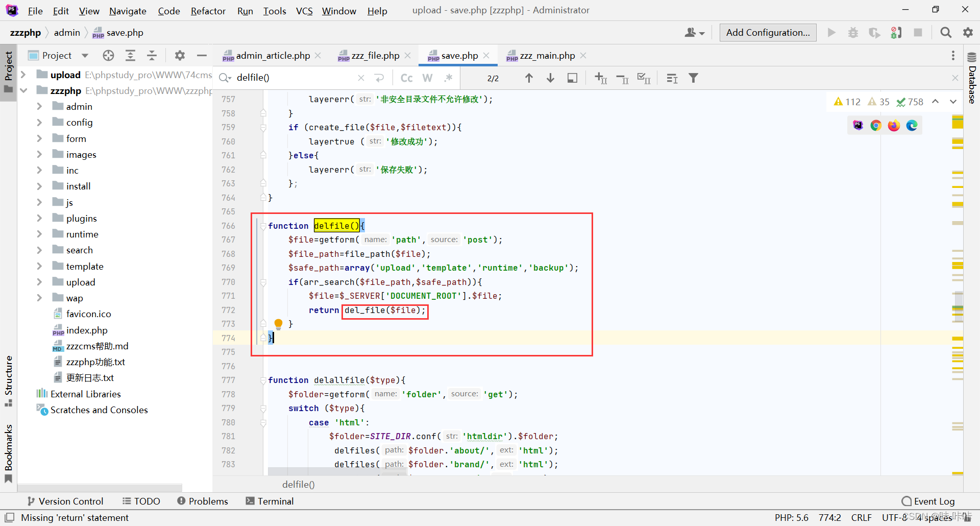Click the Run button
The height and width of the screenshot is (526, 980).
click(x=831, y=32)
